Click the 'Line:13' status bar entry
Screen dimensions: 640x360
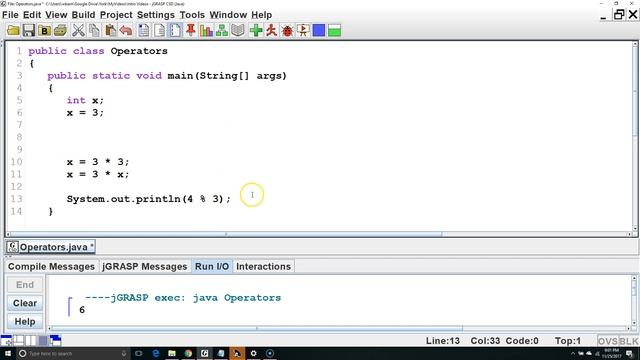point(442,341)
